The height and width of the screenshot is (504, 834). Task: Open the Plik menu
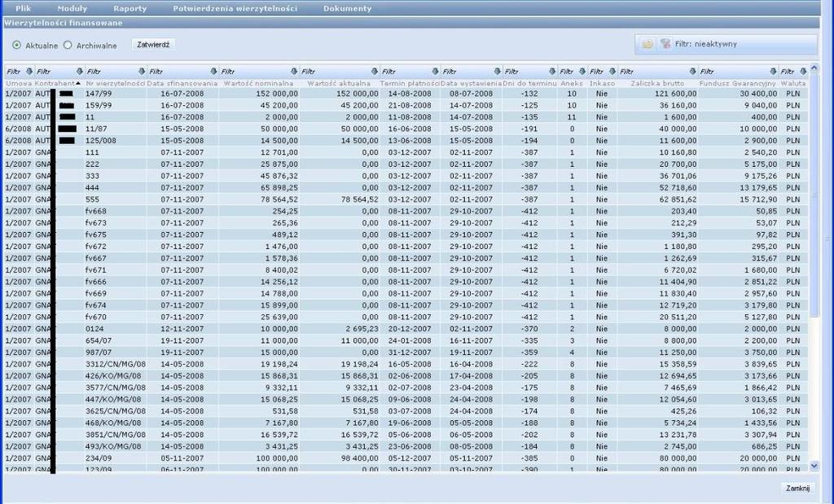[24, 8]
